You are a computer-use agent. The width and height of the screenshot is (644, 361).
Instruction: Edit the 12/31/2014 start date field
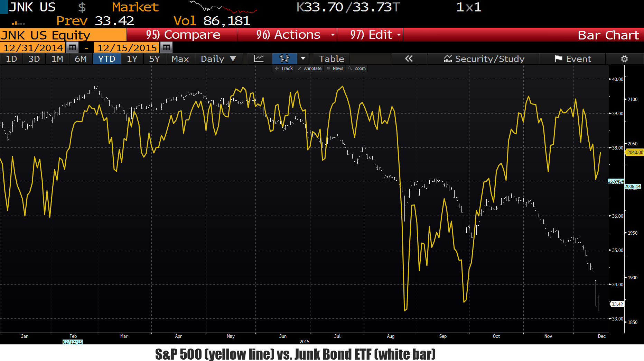33,47
